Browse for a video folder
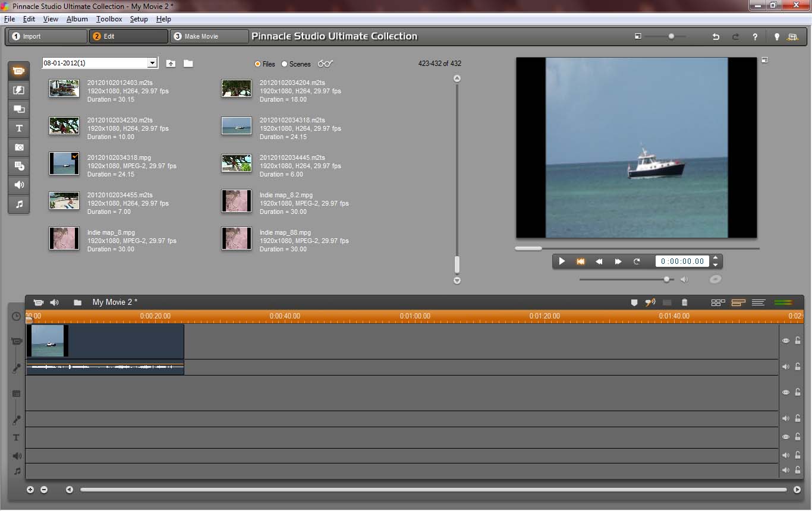Image resolution: width=812 pixels, height=511 pixels. 188,64
